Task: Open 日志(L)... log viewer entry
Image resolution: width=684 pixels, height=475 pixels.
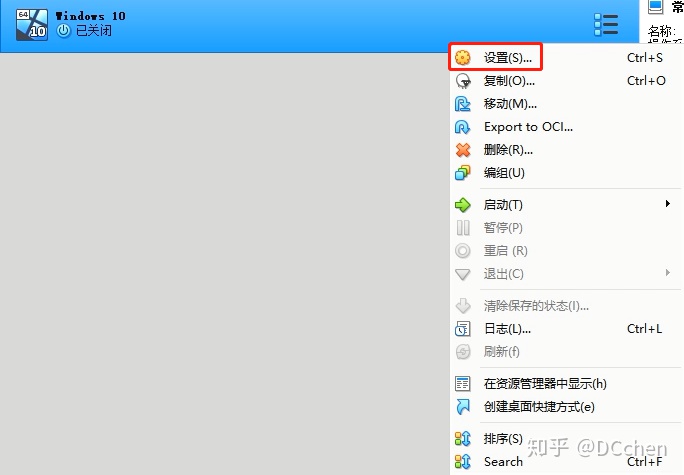Action: 507,329
